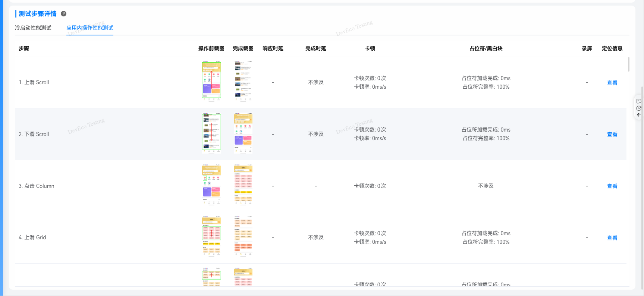
Task: Click the 测试步骤详情 section title
Action: tap(38, 14)
